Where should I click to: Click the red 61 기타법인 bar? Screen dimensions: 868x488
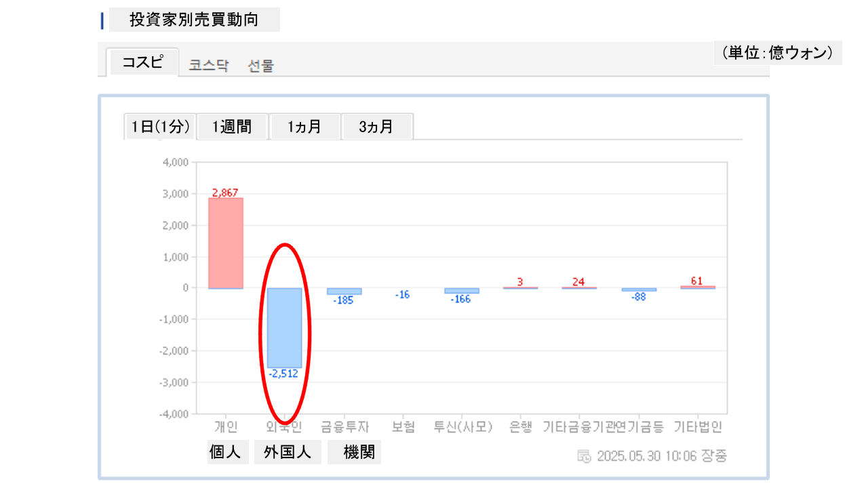(x=698, y=287)
